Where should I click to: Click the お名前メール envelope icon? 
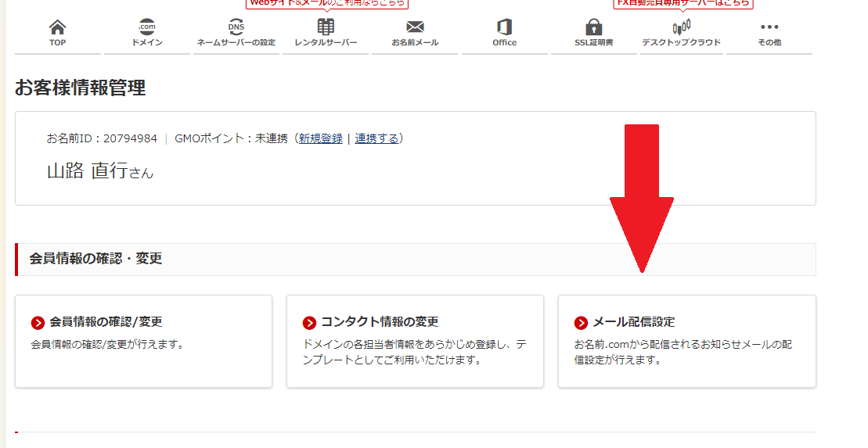click(x=415, y=27)
